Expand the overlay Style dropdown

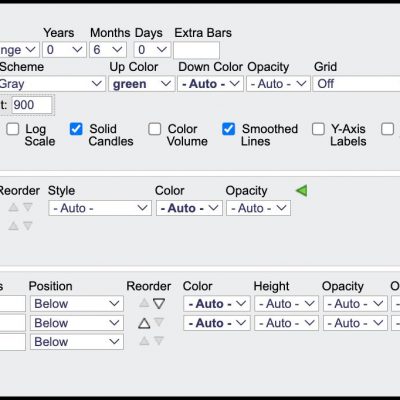pos(100,208)
